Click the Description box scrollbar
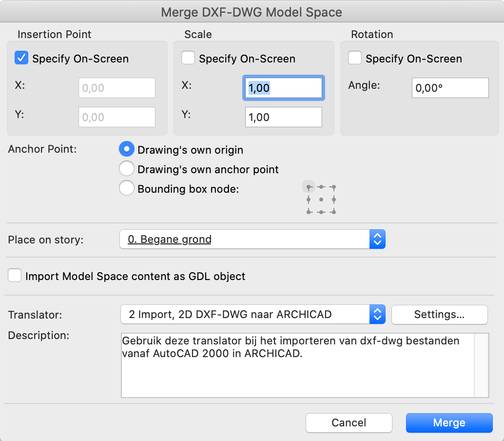The width and height of the screenshot is (504, 441). (x=482, y=365)
